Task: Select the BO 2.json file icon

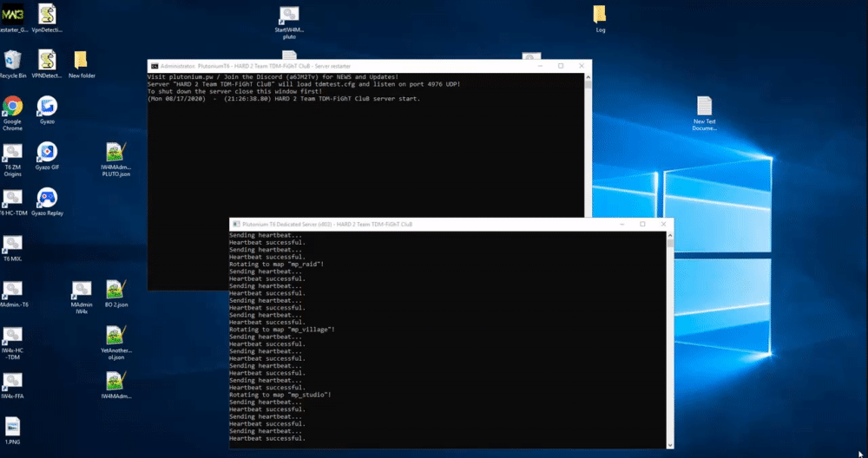Action: click(115, 294)
